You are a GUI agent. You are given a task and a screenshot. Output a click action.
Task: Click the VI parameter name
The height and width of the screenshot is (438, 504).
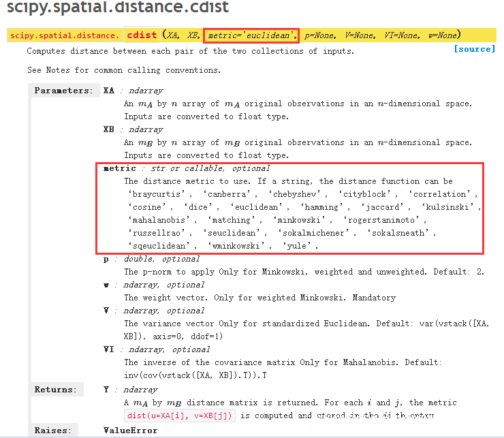(x=109, y=349)
